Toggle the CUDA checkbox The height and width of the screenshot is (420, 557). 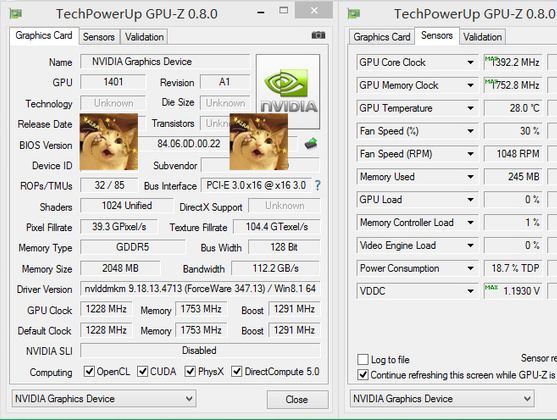142,371
